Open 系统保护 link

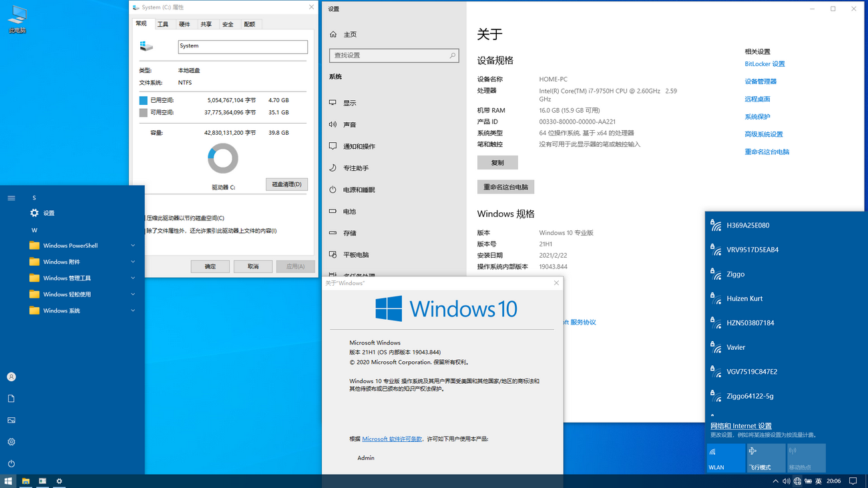point(757,117)
